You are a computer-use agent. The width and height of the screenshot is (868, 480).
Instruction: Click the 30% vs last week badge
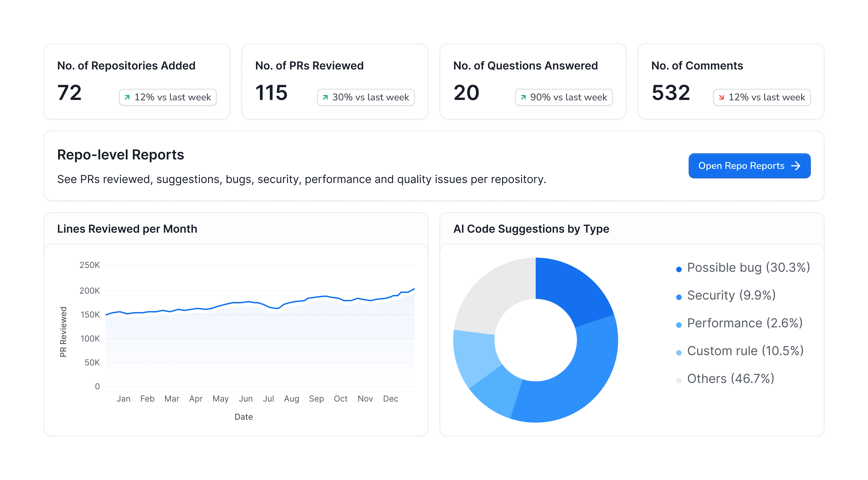coord(366,97)
